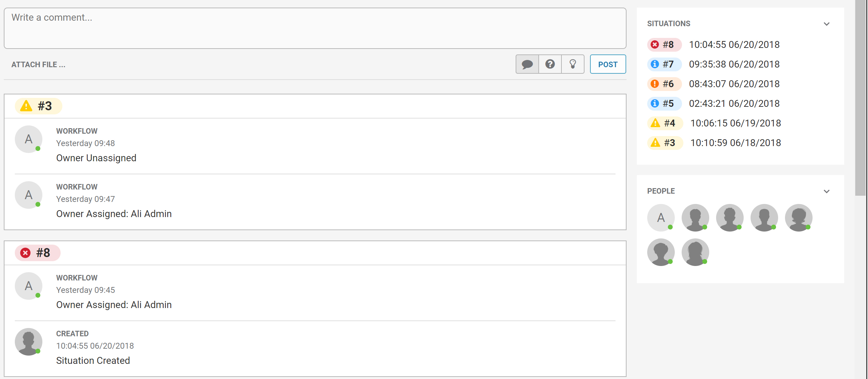Click the 'A' avatar in People panel
Screen dimensions: 868x379
point(661,218)
